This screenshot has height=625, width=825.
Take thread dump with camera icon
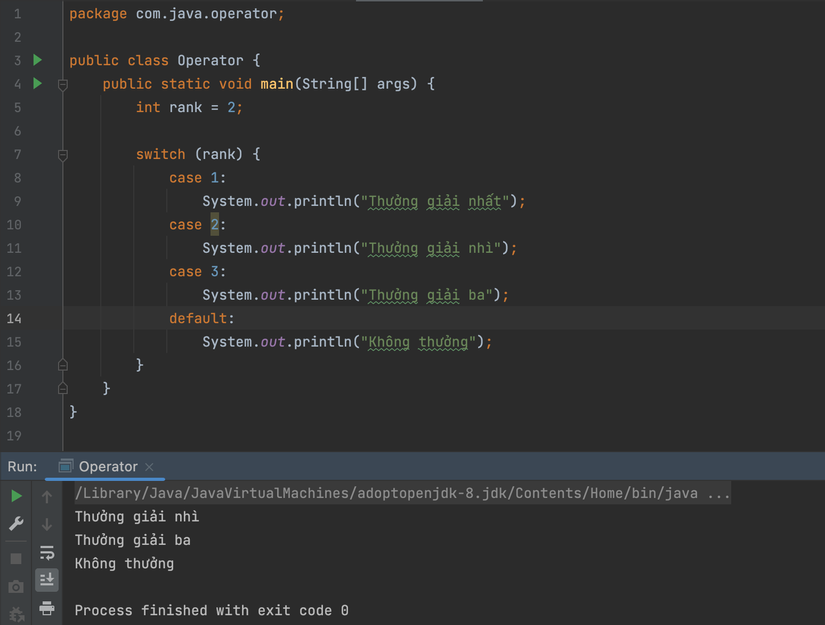[16, 587]
